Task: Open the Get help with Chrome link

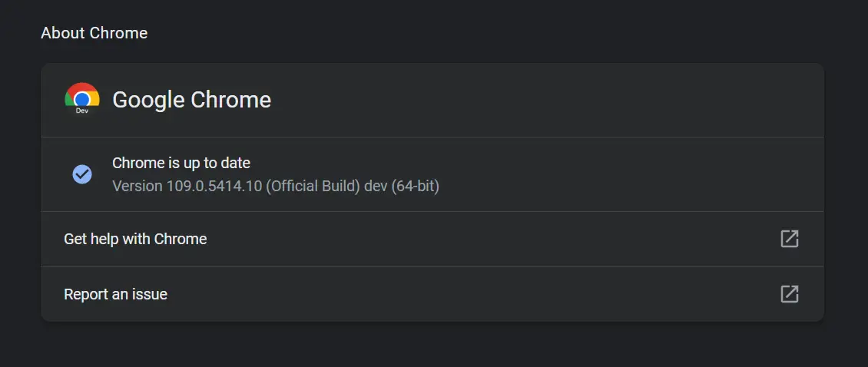Action: [x=136, y=239]
